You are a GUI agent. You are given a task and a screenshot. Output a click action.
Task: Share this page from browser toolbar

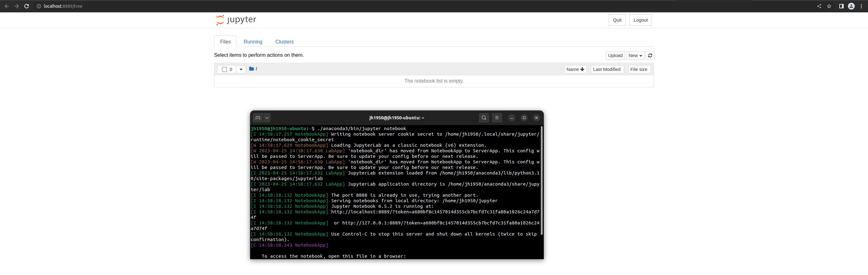[819, 6]
